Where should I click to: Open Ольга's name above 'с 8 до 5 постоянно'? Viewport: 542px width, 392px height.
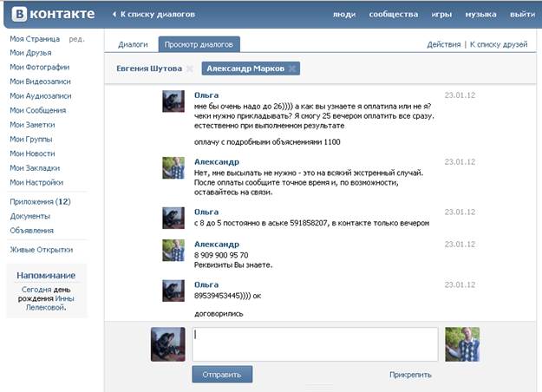pos(206,212)
